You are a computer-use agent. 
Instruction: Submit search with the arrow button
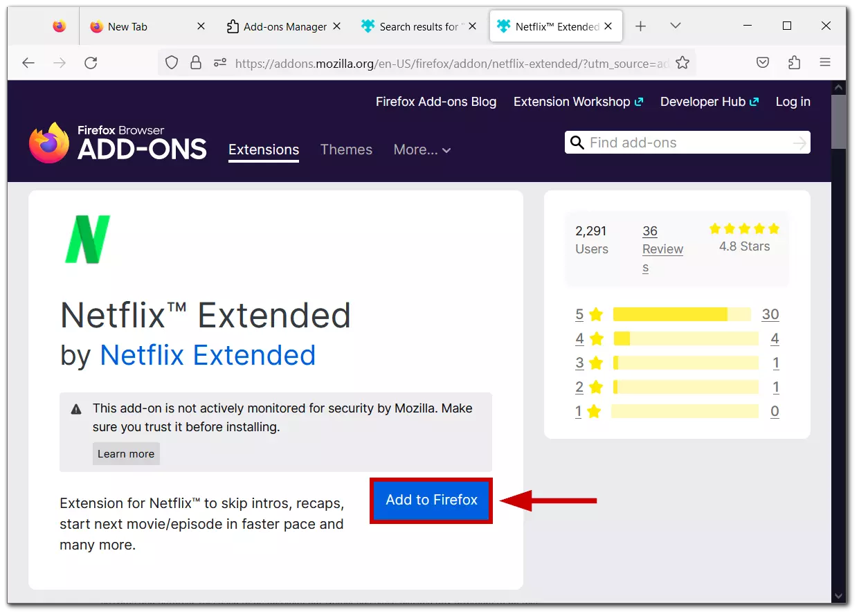[x=799, y=143]
